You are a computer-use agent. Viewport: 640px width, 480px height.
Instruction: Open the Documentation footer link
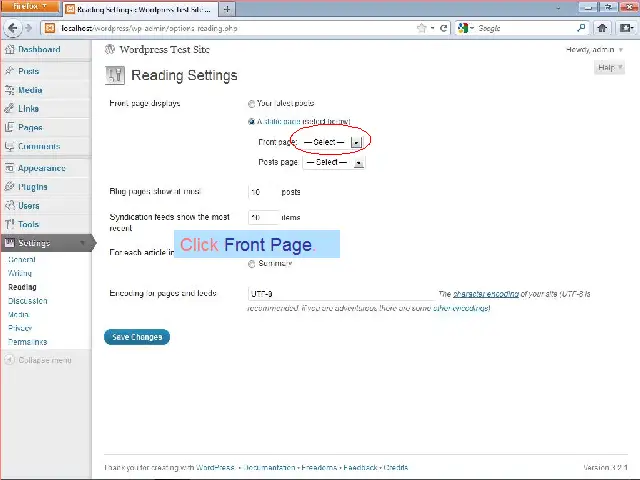point(269,467)
